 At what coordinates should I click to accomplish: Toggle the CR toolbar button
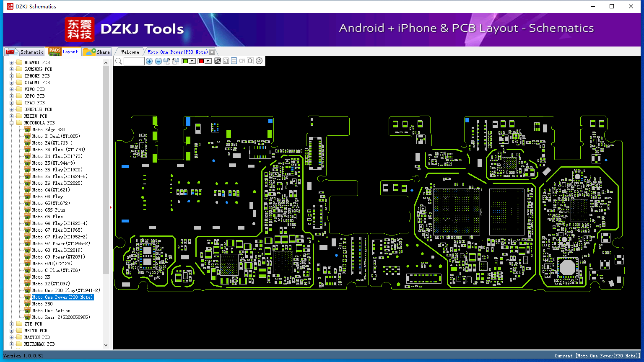tap(242, 61)
